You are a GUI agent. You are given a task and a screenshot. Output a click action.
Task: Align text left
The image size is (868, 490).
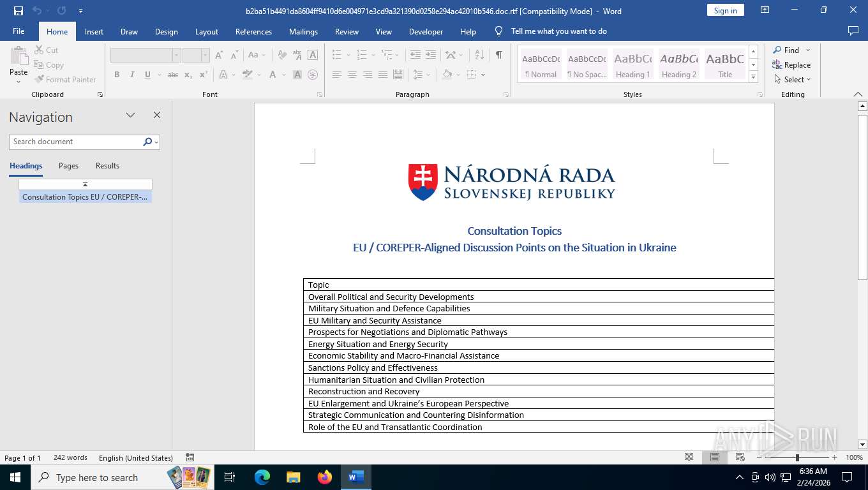336,75
